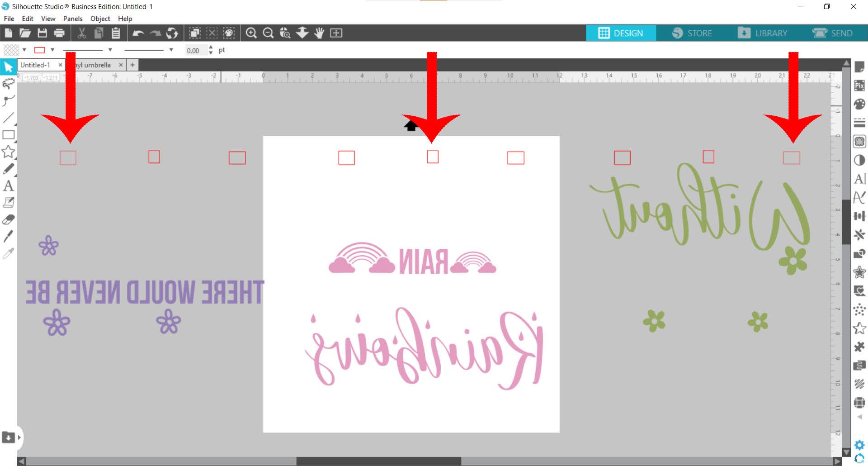Screen dimensions: 868x466
Task: Select the green mirrored Without script text
Action: [x=699, y=206]
